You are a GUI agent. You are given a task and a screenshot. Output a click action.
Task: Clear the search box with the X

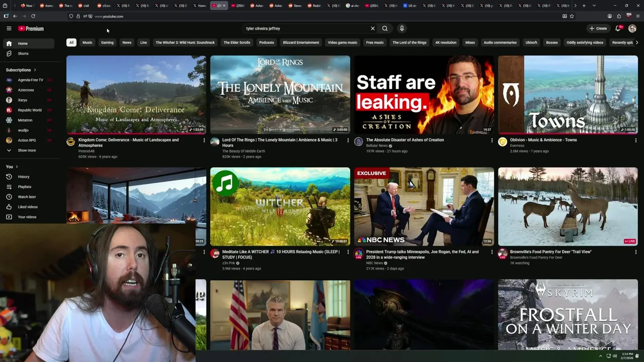372,29
